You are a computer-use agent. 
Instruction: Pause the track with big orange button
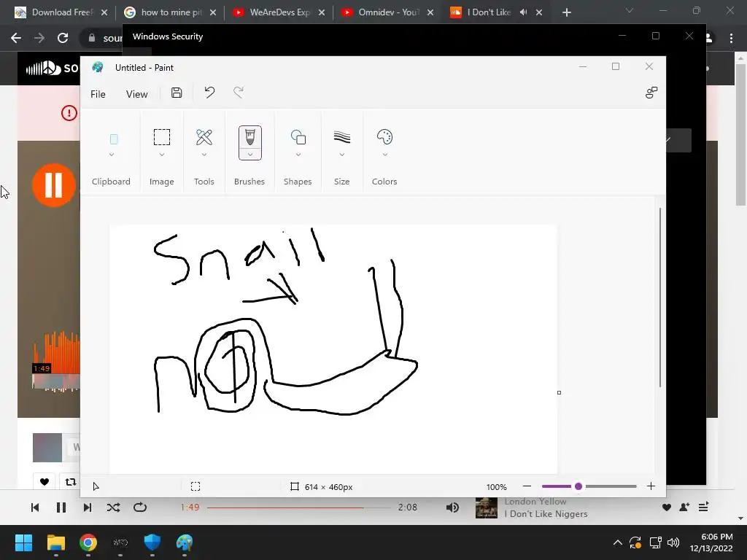pos(54,184)
